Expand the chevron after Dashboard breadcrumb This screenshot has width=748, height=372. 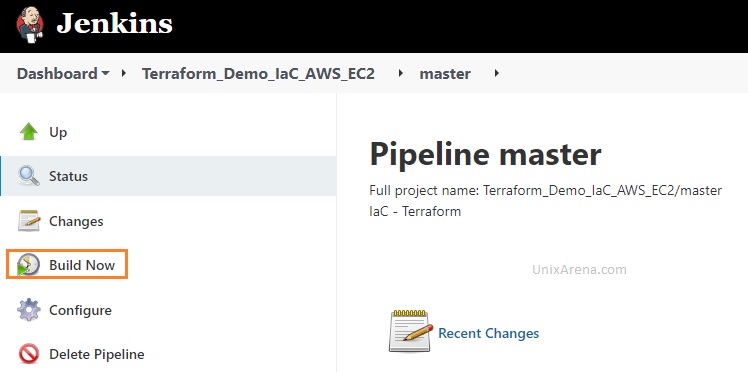[124, 73]
